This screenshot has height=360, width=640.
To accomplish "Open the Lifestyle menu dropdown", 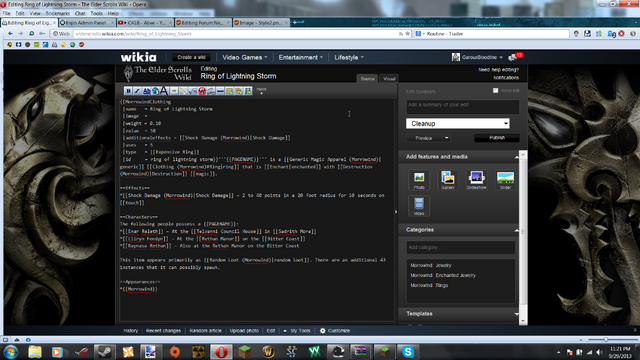I will point(349,58).
